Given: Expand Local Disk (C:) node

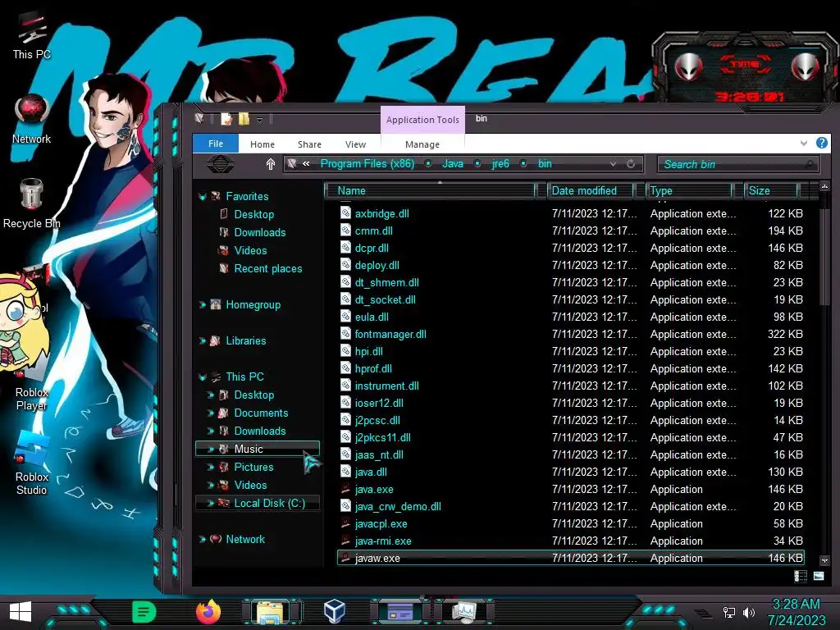Looking at the screenshot, I should 211,503.
